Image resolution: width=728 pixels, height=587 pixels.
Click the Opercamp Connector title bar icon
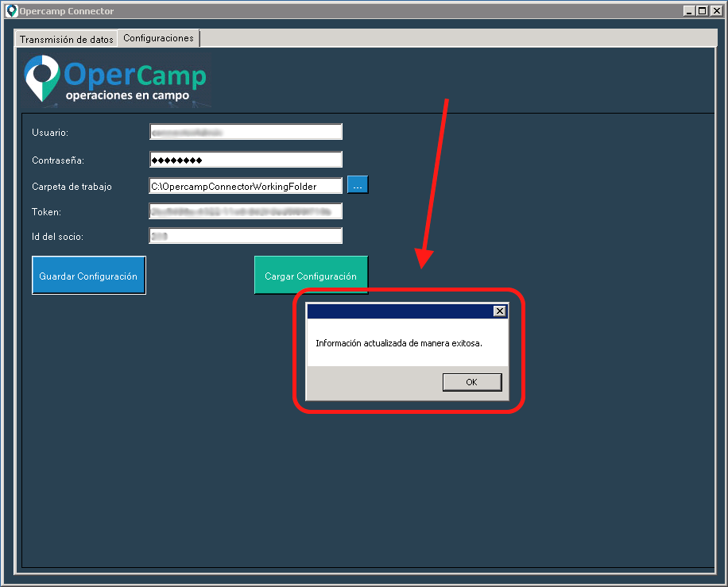[x=11, y=11]
